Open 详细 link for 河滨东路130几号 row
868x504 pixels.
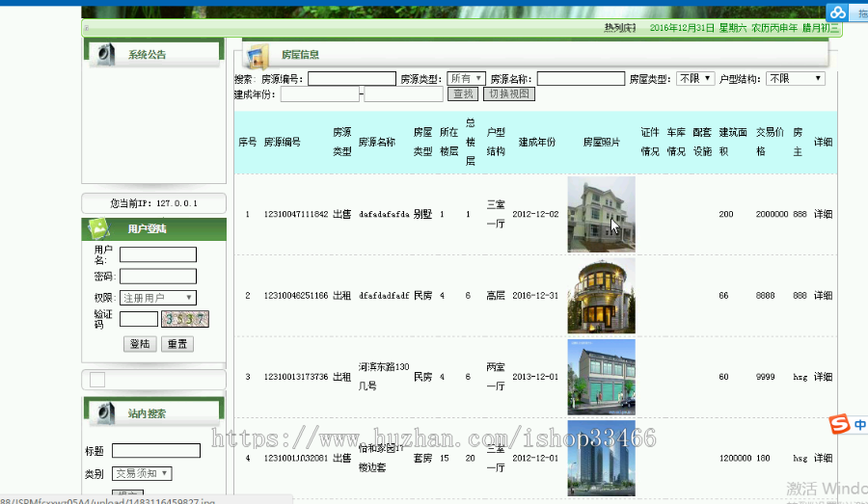pos(824,377)
